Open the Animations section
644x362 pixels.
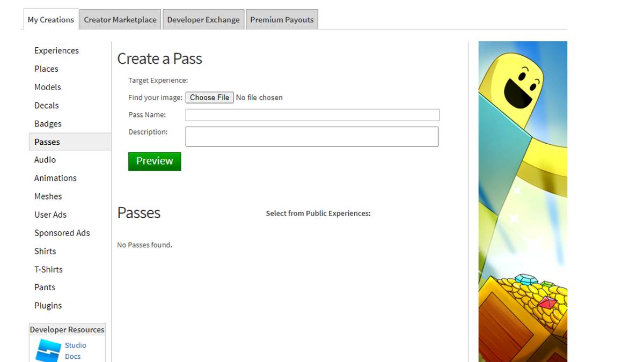click(55, 178)
